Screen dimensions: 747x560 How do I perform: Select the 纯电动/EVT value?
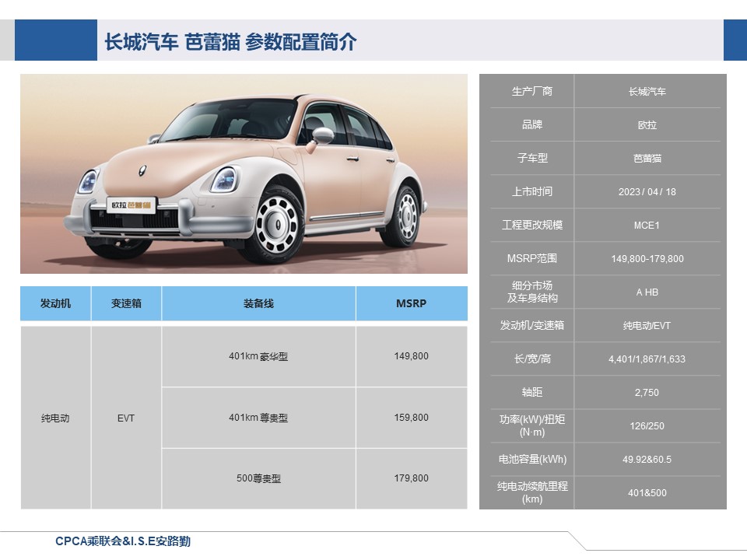tap(647, 326)
